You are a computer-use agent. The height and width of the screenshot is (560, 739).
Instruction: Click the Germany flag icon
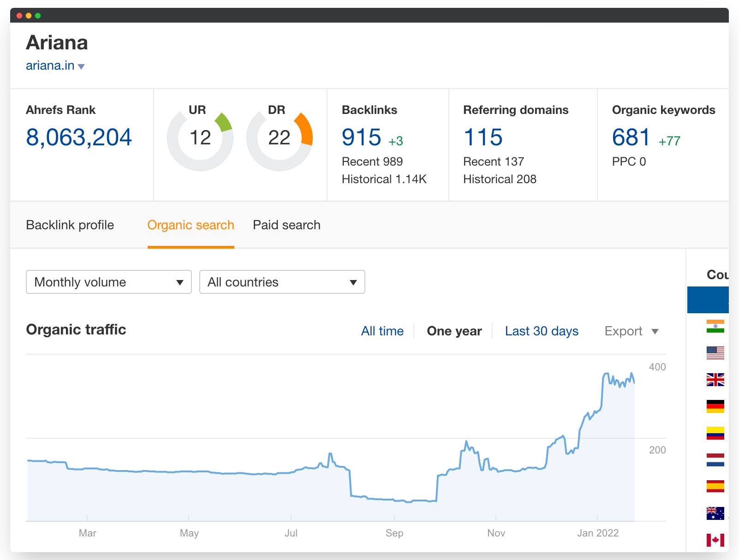coord(715,406)
